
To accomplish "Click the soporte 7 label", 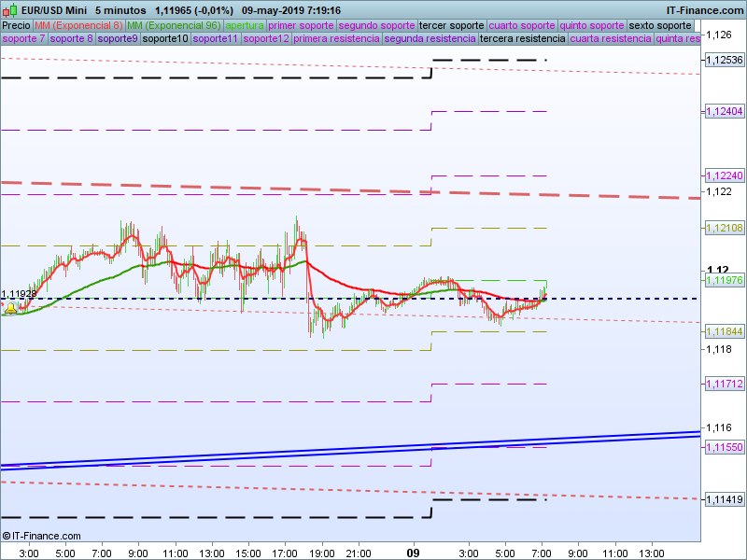I will (x=23, y=39).
